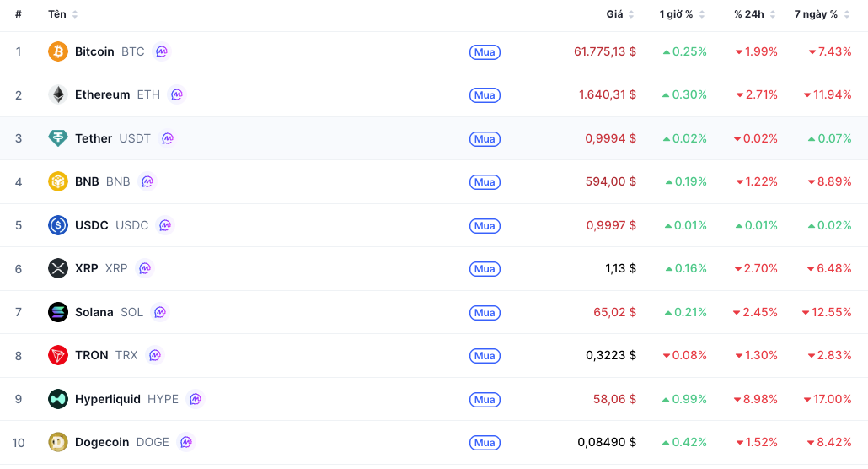Click the Mua button for BNB
The width and height of the screenshot is (868, 469).
(x=485, y=182)
